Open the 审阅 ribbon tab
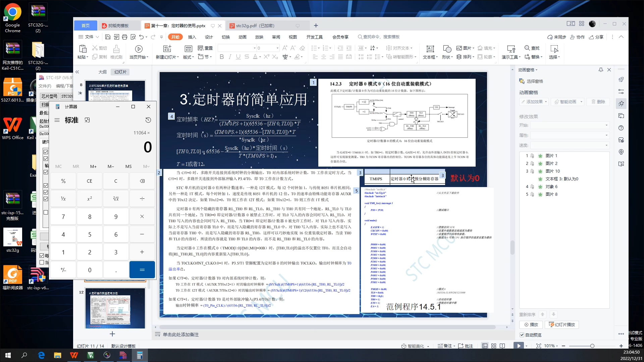 tap(276, 37)
